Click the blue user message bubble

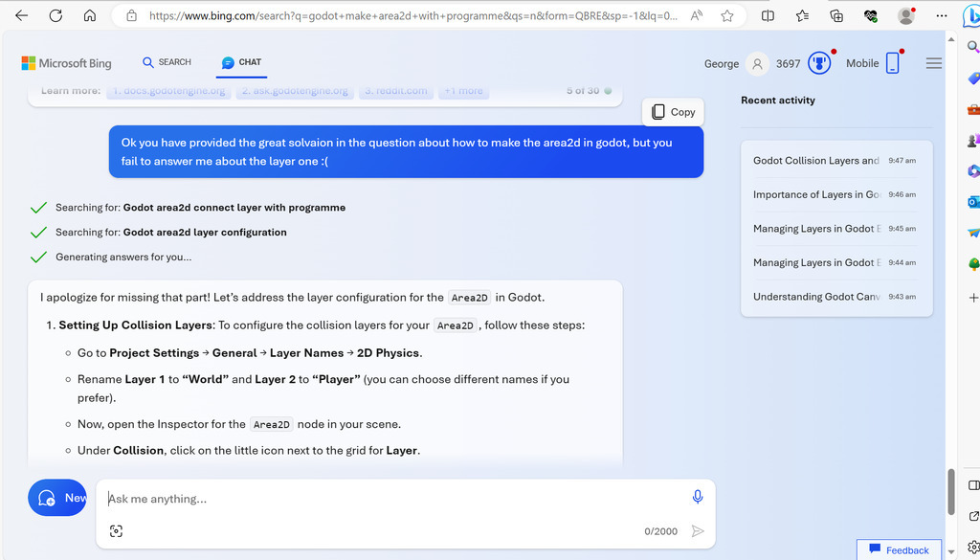pyautogui.click(x=406, y=152)
